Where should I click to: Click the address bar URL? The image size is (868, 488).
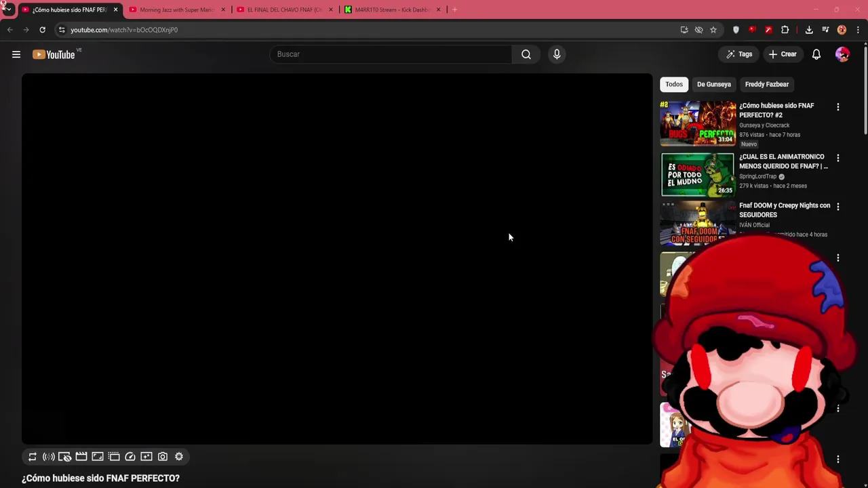coord(124,30)
